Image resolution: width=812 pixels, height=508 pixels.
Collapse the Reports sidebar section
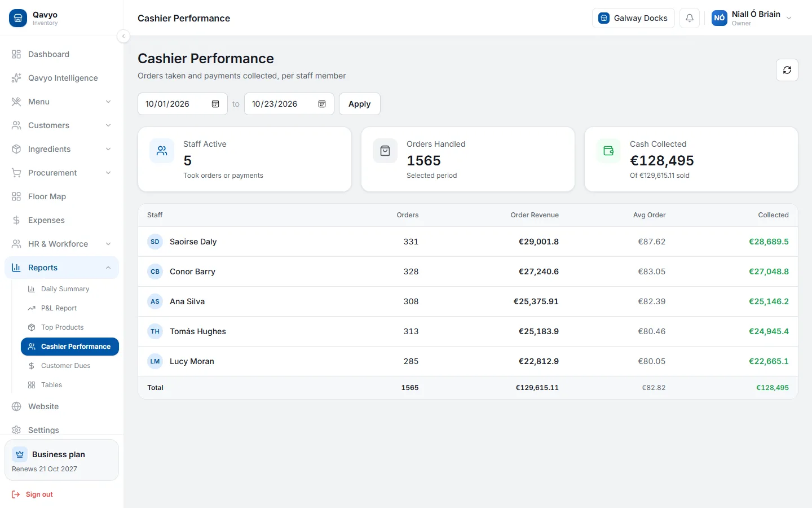coord(62,268)
